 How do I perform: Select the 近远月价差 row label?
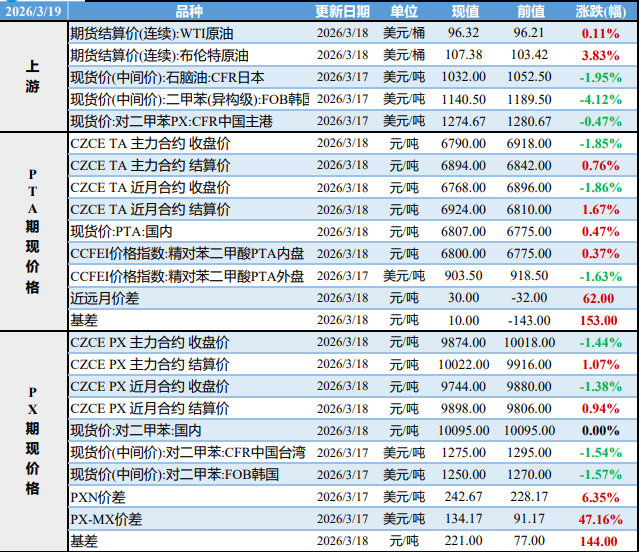(105, 298)
